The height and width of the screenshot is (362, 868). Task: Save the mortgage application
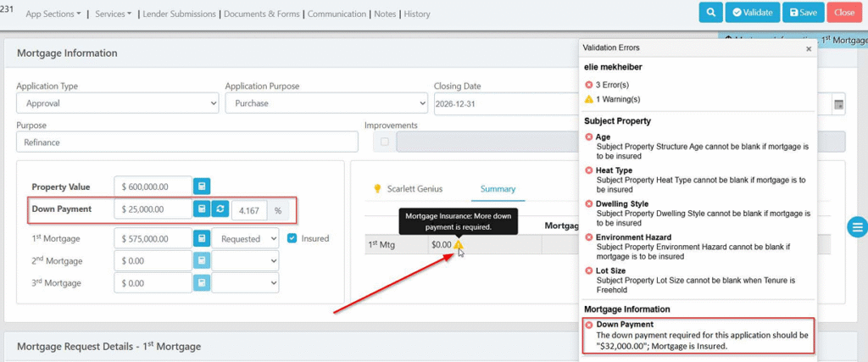click(x=804, y=13)
